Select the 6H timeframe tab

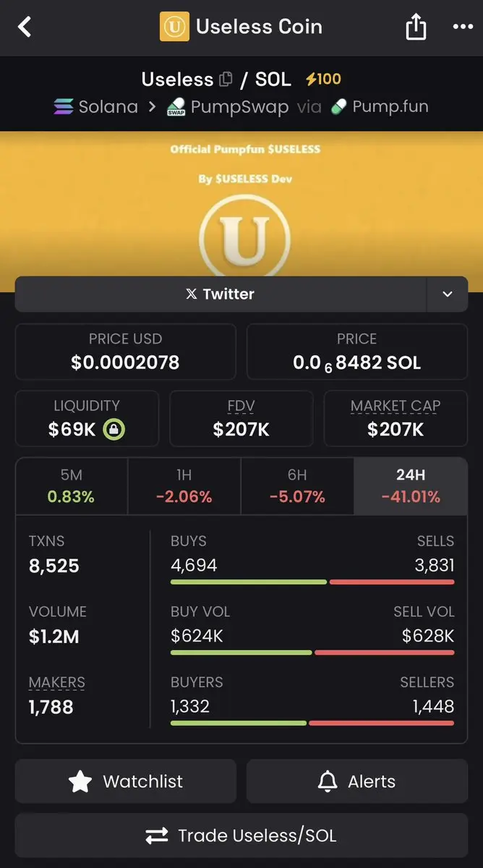click(x=297, y=486)
